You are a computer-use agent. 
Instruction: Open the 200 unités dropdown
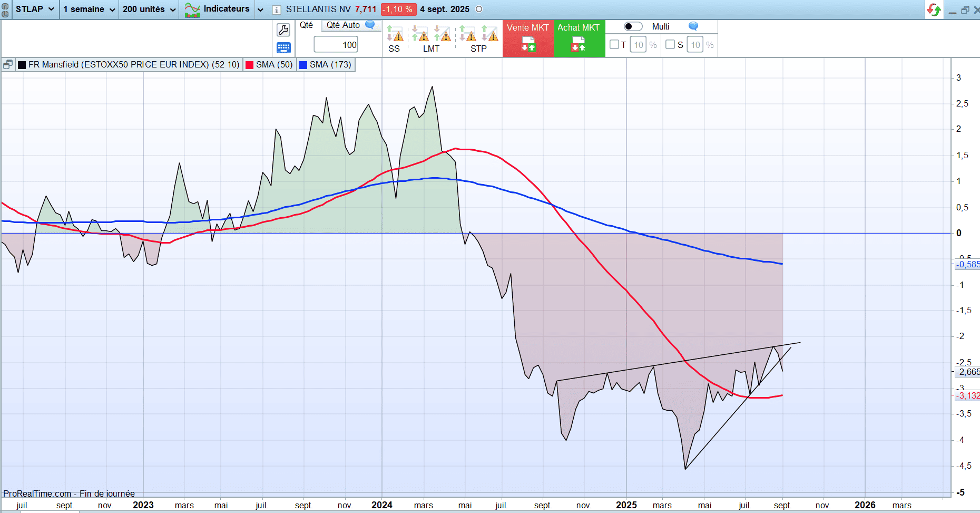pos(149,9)
